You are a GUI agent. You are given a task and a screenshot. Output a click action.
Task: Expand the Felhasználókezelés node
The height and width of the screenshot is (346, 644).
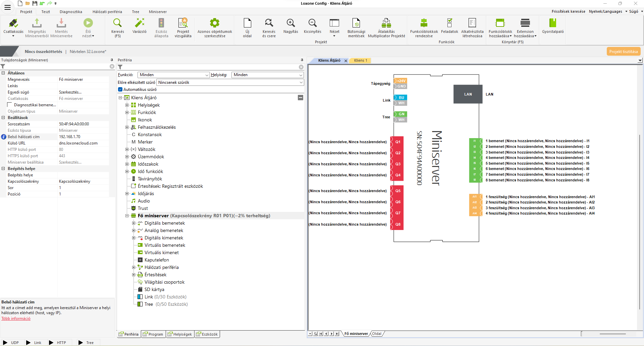(x=127, y=127)
